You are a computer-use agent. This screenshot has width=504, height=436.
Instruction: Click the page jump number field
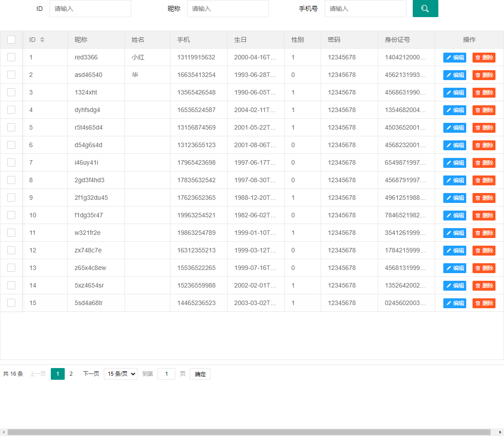tap(166, 374)
